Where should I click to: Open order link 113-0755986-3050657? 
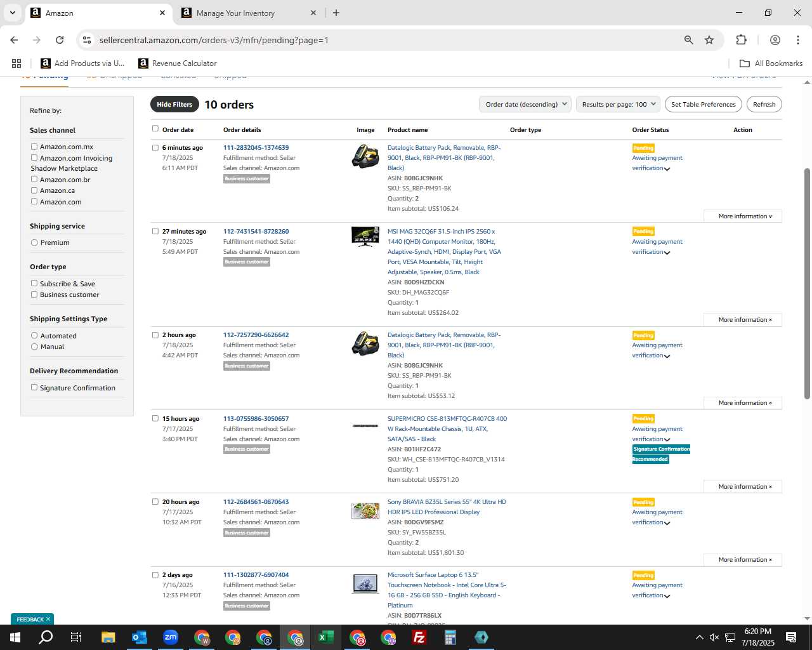pos(256,419)
